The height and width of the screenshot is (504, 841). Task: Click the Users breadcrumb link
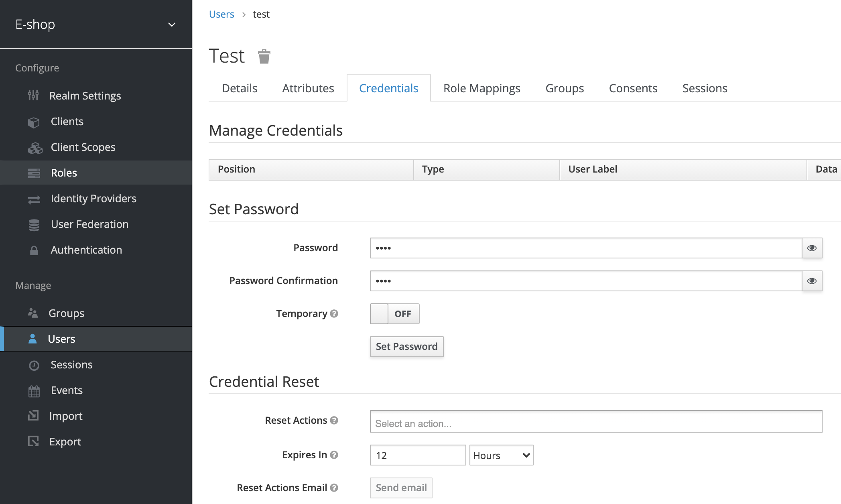221,14
